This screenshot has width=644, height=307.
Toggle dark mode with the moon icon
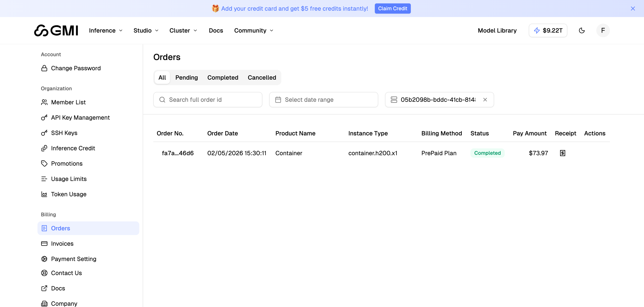(582, 30)
